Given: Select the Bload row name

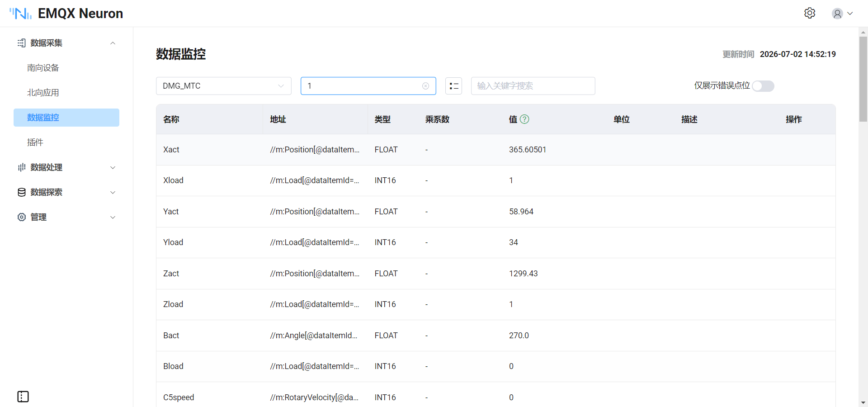Looking at the screenshot, I should click(173, 366).
